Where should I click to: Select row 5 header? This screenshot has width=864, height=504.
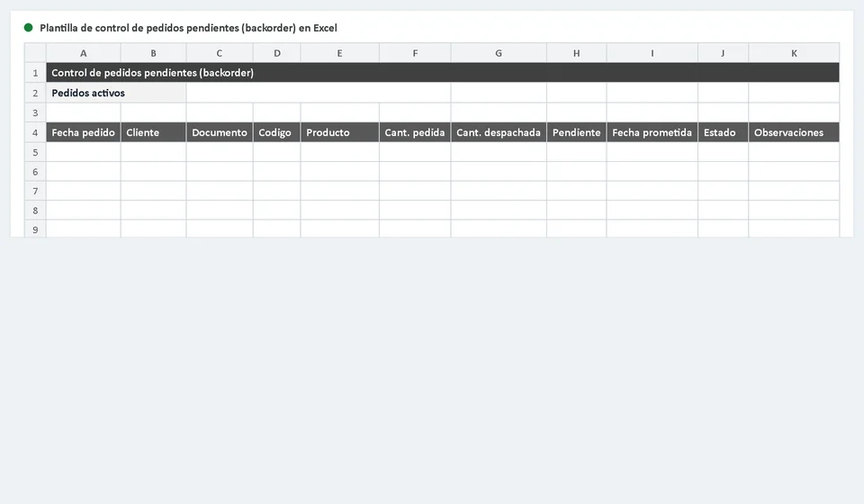[35, 152]
